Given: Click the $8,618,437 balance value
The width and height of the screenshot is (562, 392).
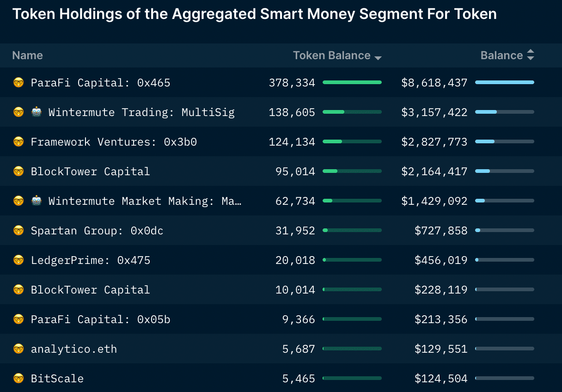Looking at the screenshot, I should tap(434, 82).
